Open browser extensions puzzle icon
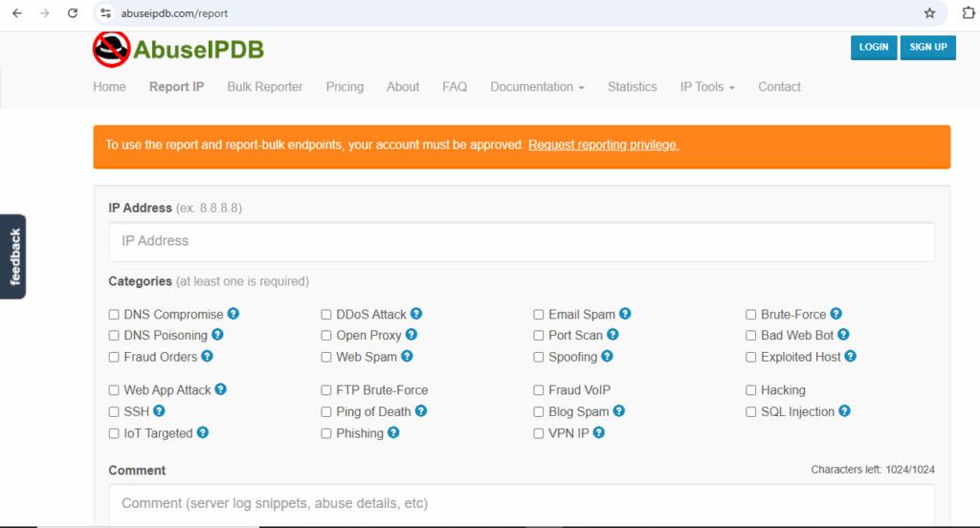The image size is (980, 528). click(x=969, y=13)
